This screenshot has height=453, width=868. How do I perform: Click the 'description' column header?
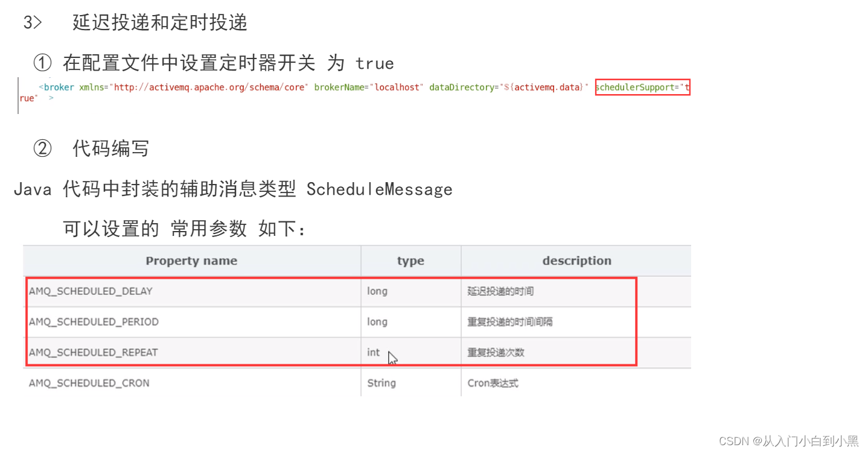(x=576, y=261)
